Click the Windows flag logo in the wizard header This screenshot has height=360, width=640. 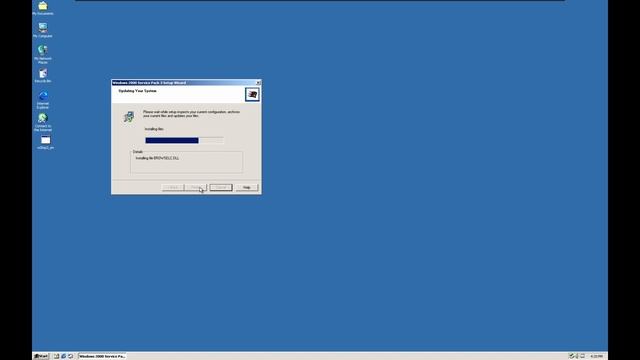pos(252,94)
